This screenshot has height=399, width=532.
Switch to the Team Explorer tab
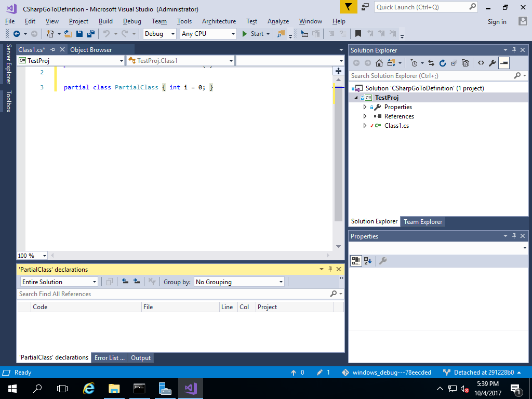click(423, 221)
